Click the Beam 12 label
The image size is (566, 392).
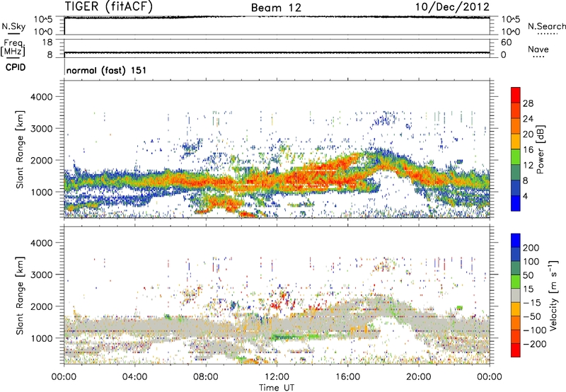point(276,8)
